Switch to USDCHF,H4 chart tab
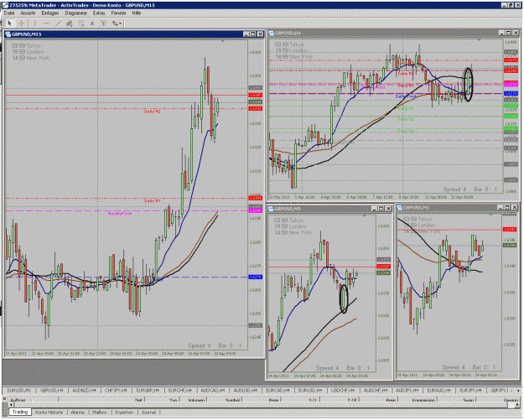The image size is (524, 420). (x=343, y=391)
